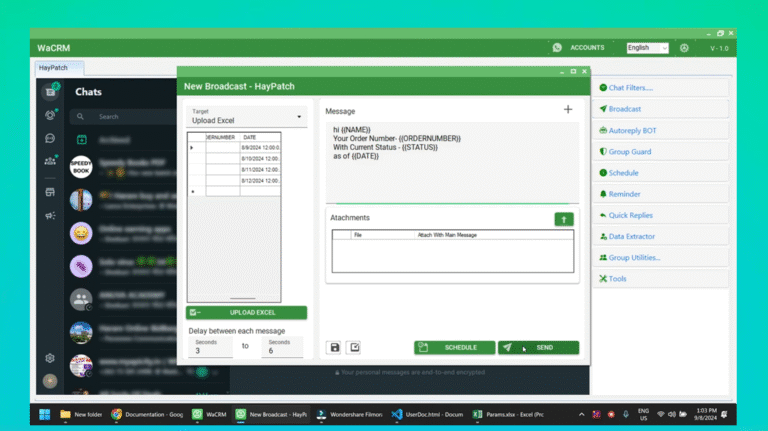Click the WhatsApp Accounts icon in header
This screenshot has width=768, height=431.
click(557, 47)
